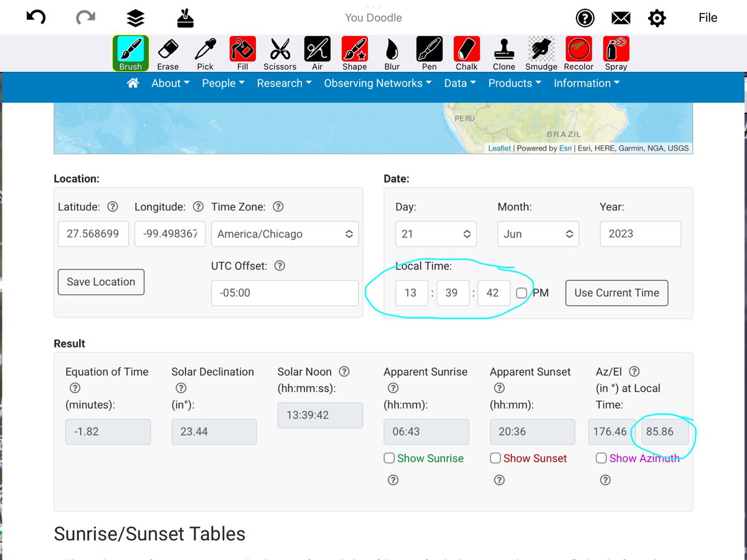Select the Brush tool
The image size is (747, 560).
point(131,53)
